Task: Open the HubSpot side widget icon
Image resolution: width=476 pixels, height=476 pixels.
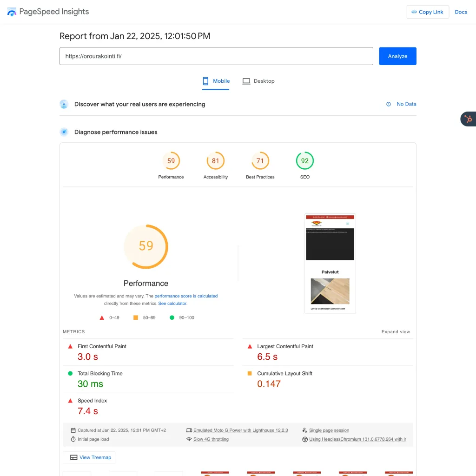Action: [x=468, y=119]
